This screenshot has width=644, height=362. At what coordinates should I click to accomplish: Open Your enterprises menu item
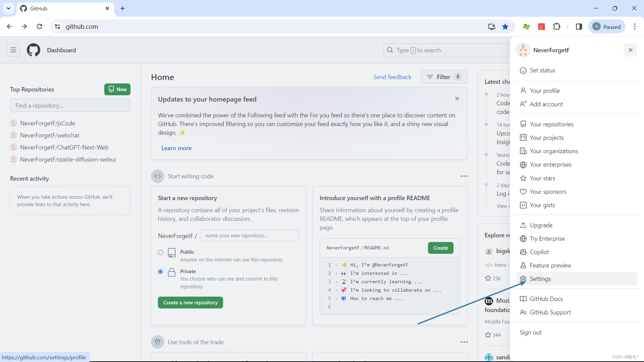(577, 165)
